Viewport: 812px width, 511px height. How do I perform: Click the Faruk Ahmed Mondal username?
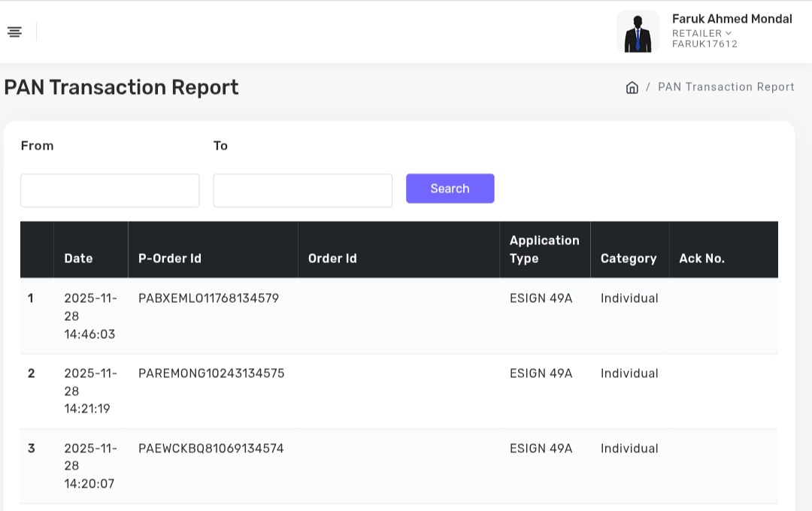[732, 19]
